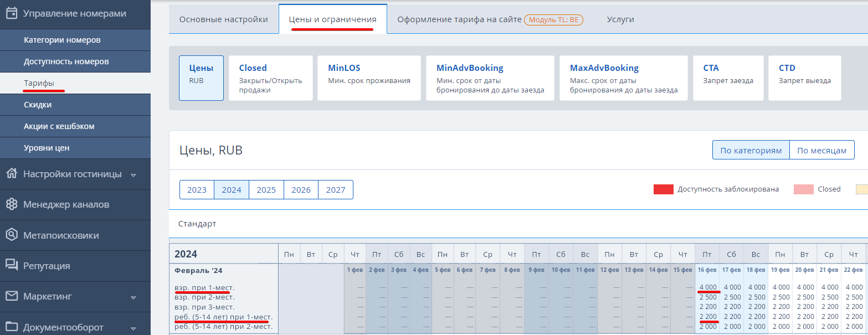868x335 pixels.
Task: Click the взр. при 3-мест. row label
Action: (204, 307)
